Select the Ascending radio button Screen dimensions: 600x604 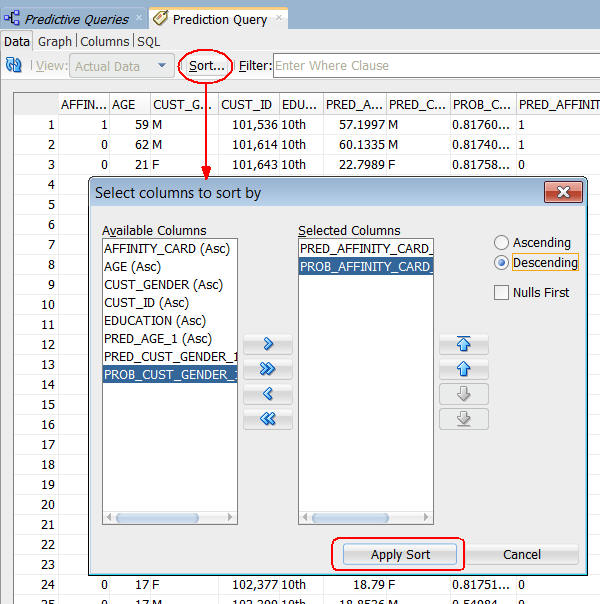coord(501,243)
